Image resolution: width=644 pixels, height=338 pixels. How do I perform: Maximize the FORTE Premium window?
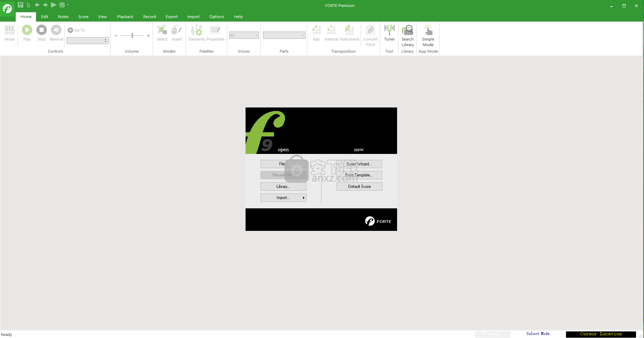(x=624, y=6)
